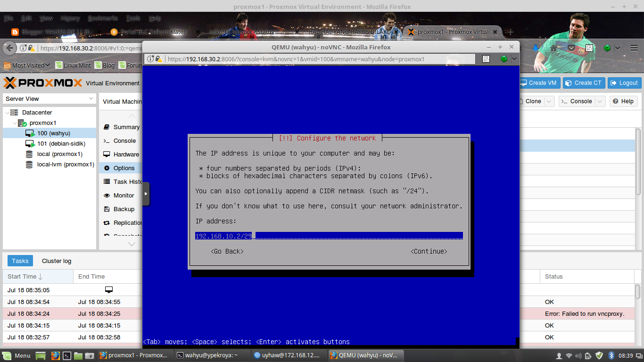The image size is (644, 362).
Task: Open new tab plus button
Action: [x=510, y=32]
